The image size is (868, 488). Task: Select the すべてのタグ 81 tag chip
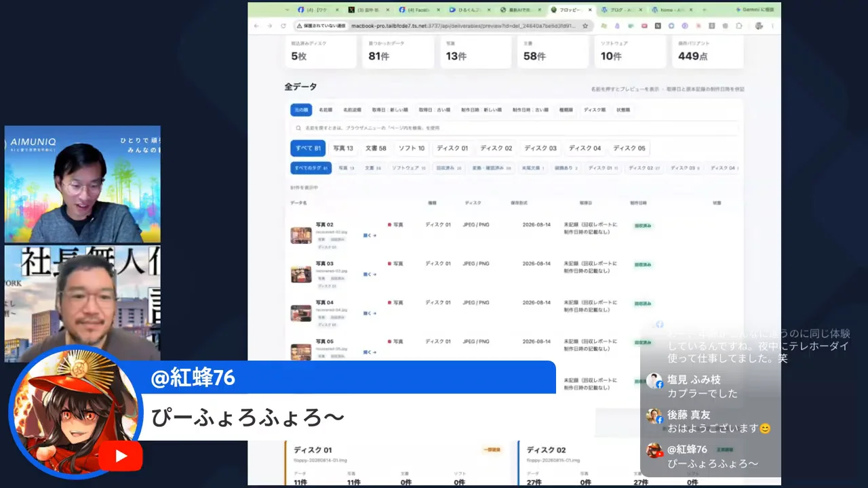[311, 167]
